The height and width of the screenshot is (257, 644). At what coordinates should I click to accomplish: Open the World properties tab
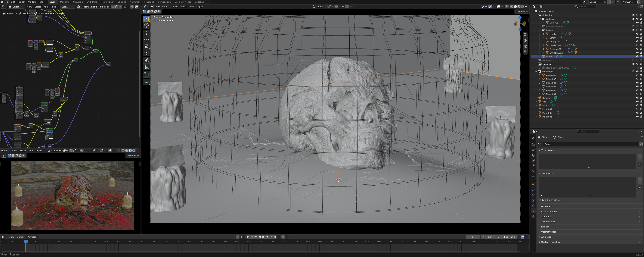533,171
